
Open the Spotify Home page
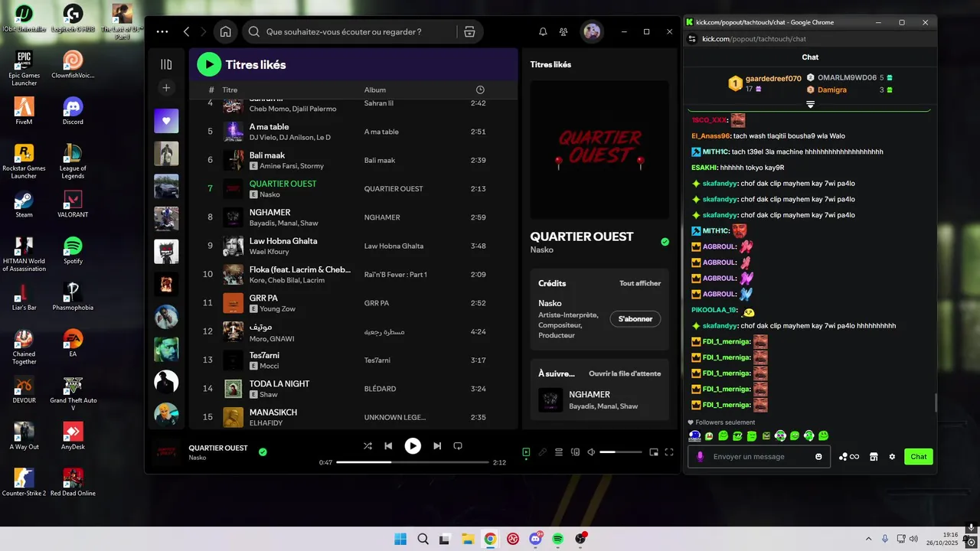tap(225, 31)
